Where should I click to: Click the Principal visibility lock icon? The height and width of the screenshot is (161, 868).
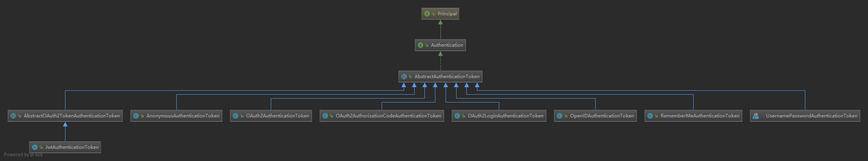pos(433,14)
